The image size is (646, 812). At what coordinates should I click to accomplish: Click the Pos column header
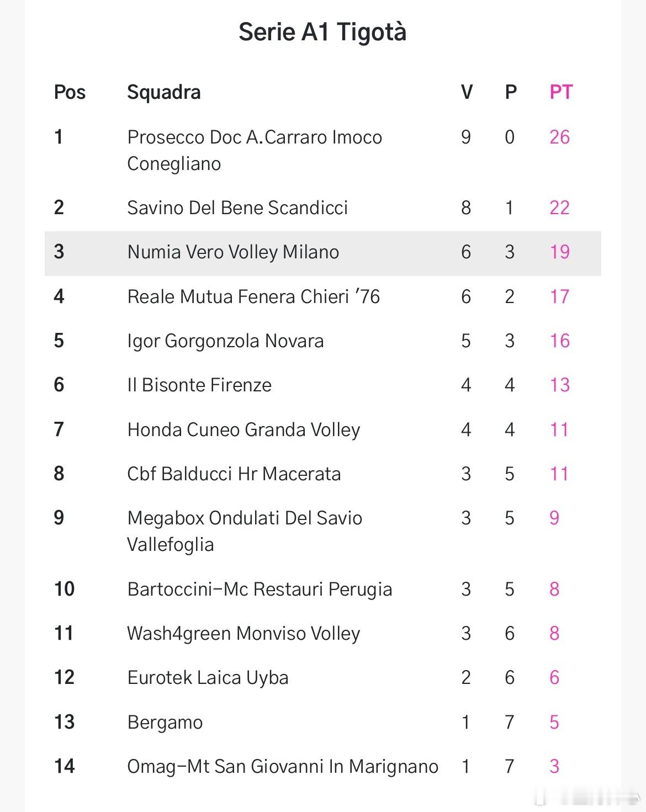coord(70,92)
